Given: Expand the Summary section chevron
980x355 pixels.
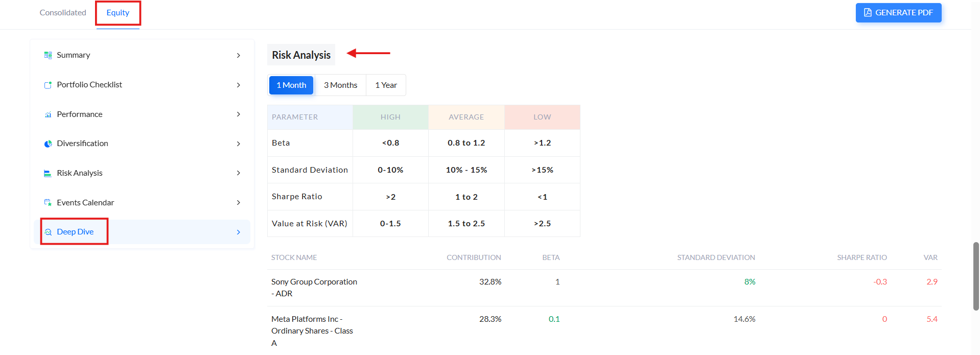Looking at the screenshot, I should (239, 55).
